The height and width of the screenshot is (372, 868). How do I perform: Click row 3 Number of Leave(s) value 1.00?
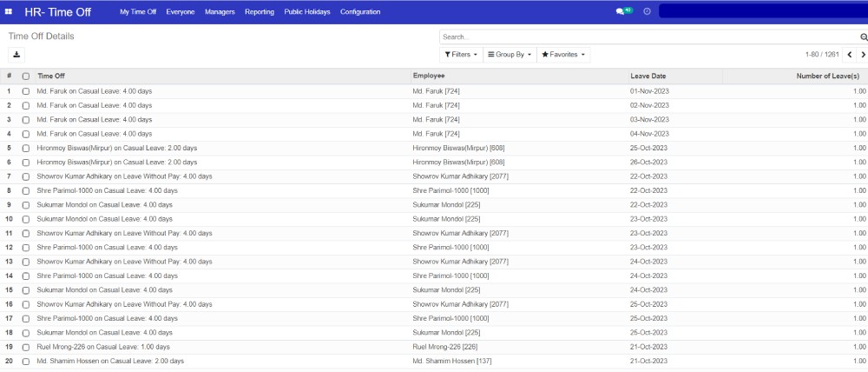tap(859, 119)
